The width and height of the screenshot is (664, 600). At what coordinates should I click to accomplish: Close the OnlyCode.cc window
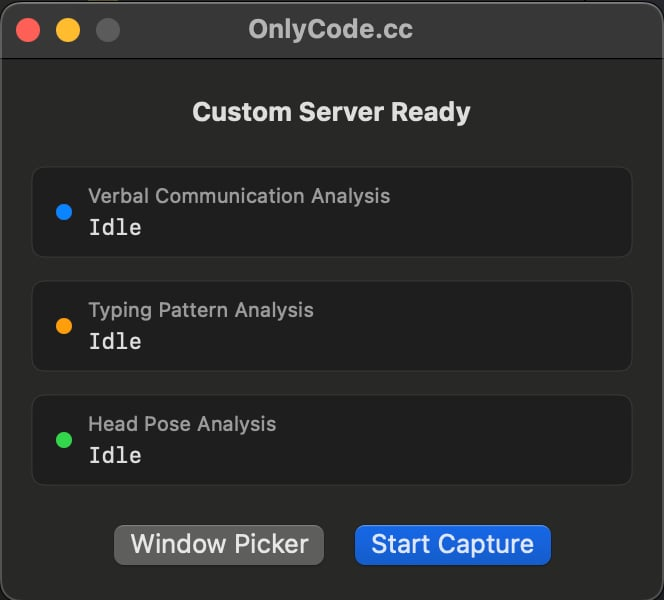pos(28,30)
